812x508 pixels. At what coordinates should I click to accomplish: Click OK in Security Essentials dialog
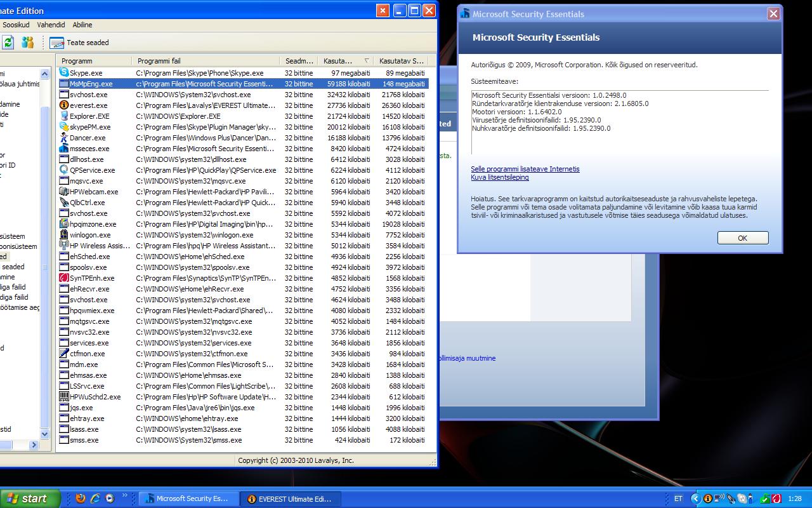point(743,238)
